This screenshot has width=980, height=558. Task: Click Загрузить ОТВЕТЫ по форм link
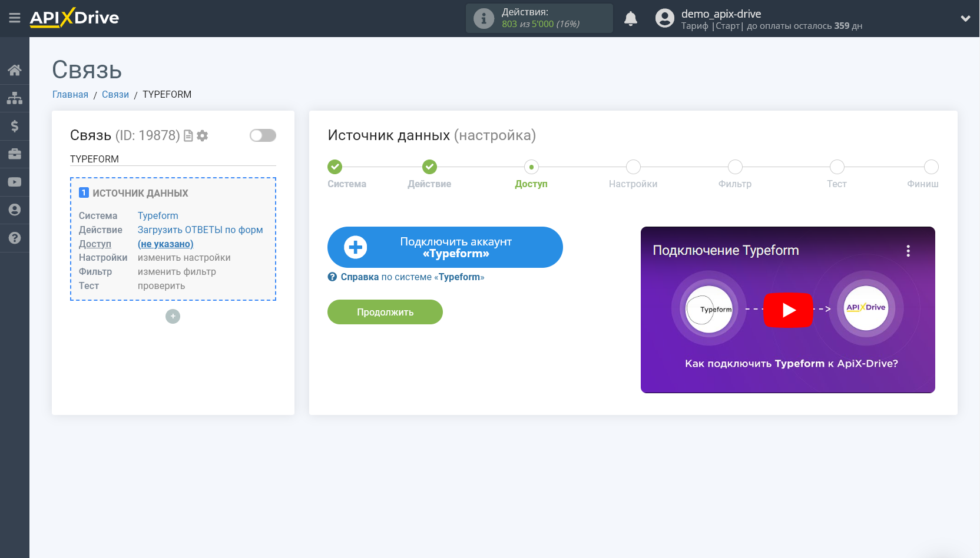click(200, 230)
